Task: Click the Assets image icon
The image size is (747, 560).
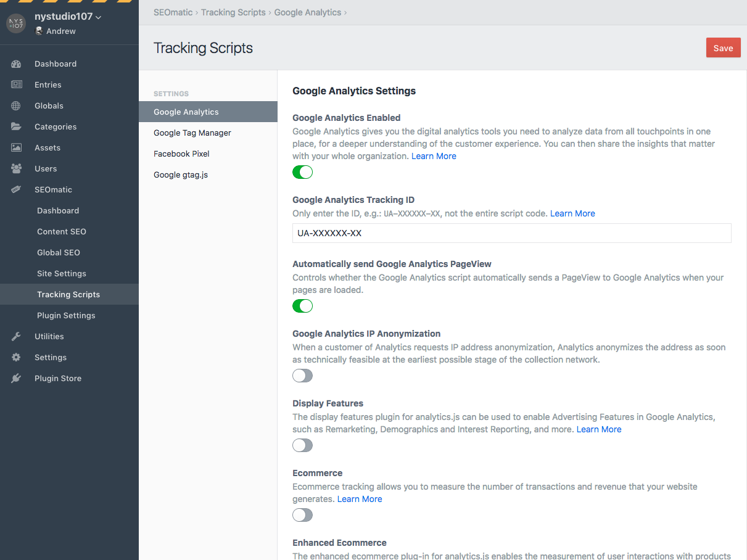Action: (x=16, y=147)
